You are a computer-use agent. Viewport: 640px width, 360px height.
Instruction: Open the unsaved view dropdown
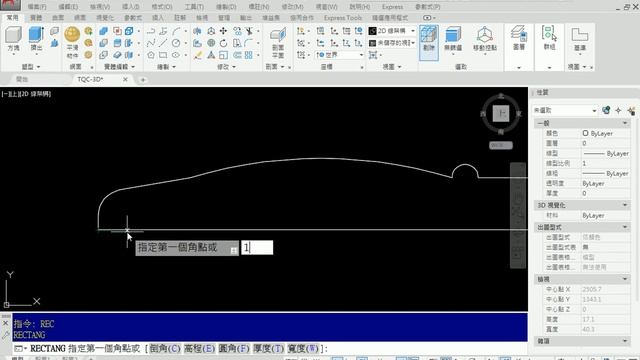(392, 43)
